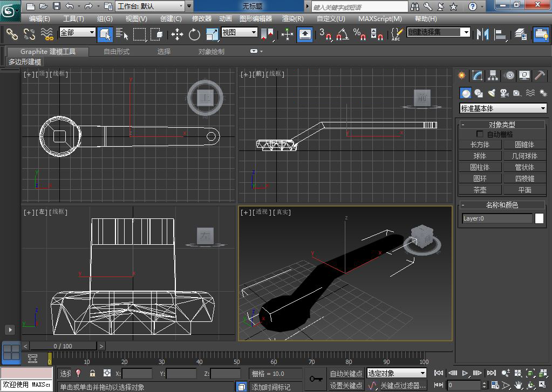This screenshot has height=392, width=552.
Task: Toggle the selection lock padlock icon
Action: click(x=92, y=373)
